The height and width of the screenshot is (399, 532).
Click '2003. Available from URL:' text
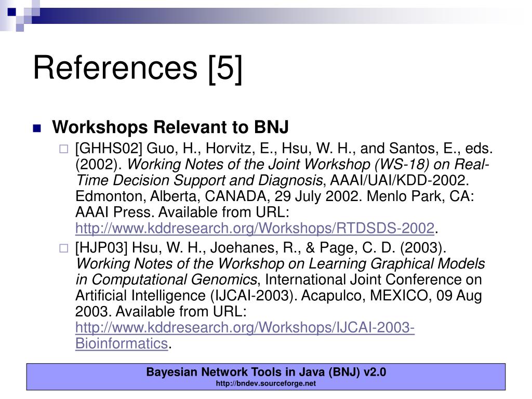click(161, 312)
